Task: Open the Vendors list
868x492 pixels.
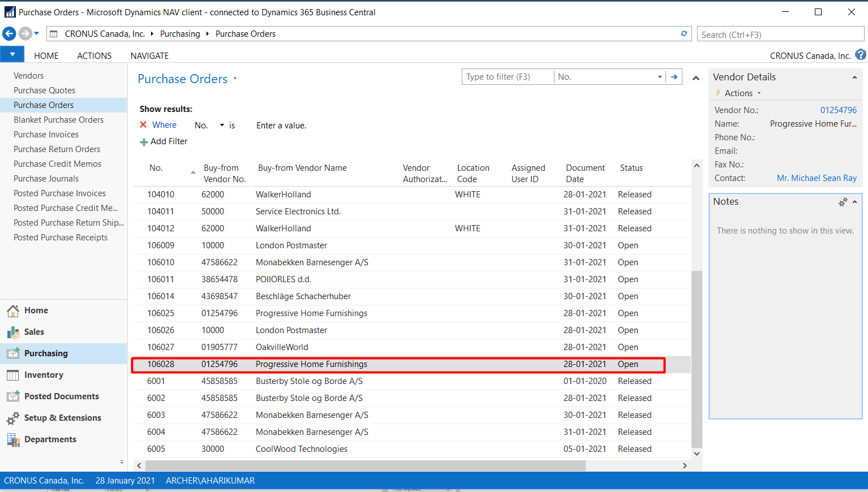Action: pyautogui.click(x=29, y=76)
